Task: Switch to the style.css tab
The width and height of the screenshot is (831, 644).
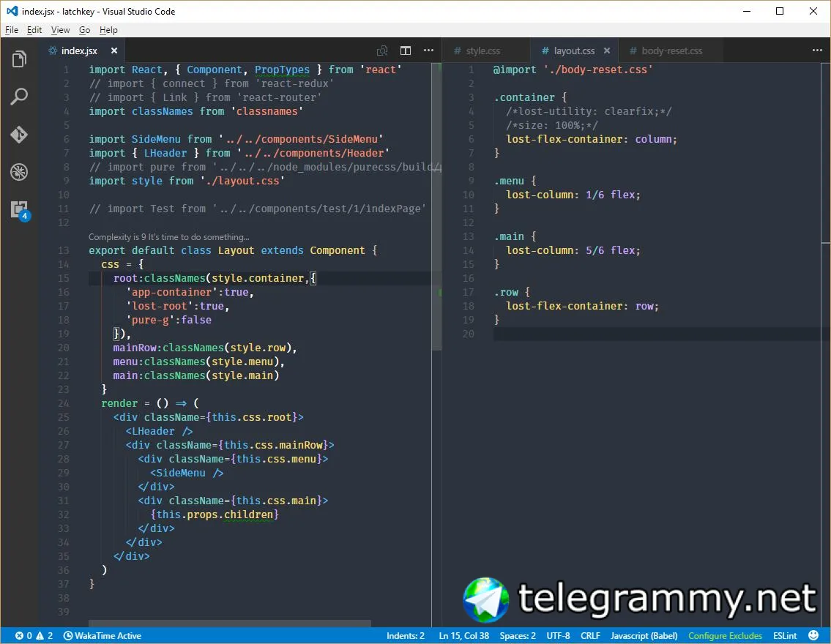Action: pos(482,50)
